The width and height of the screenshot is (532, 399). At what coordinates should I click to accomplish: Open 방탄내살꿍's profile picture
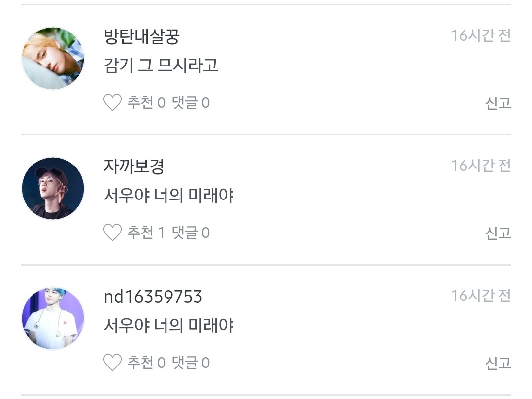[53, 58]
